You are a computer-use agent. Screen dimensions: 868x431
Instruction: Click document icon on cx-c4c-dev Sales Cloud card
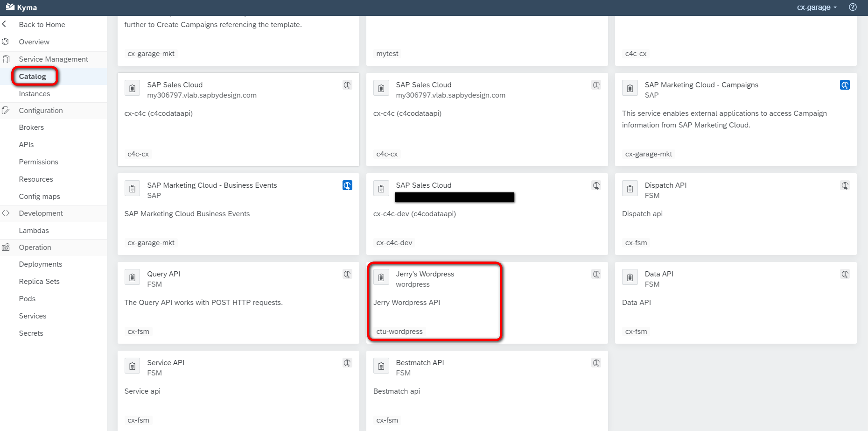coord(381,188)
